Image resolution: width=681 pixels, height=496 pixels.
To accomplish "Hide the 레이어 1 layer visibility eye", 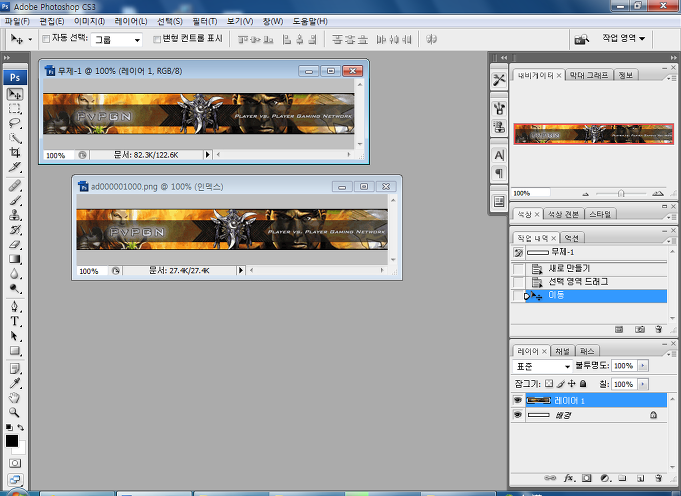I will pyautogui.click(x=517, y=400).
